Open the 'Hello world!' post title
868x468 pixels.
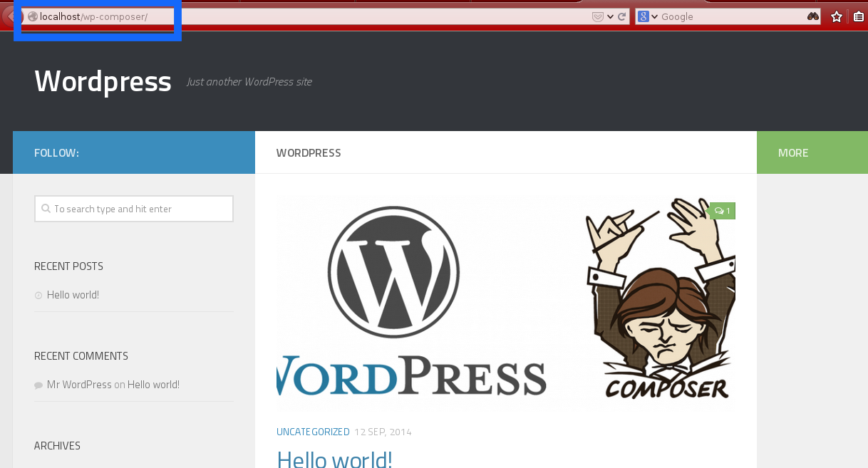click(x=334, y=458)
